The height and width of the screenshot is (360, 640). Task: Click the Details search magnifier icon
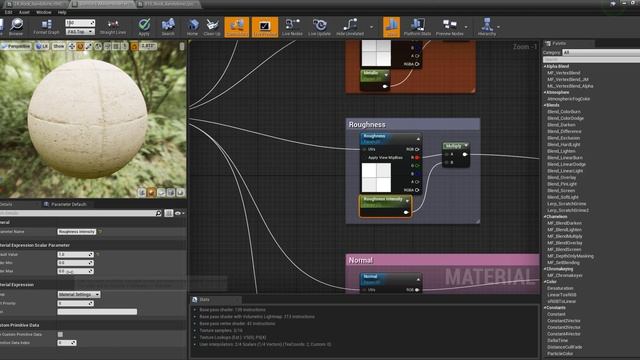[159, 213]
